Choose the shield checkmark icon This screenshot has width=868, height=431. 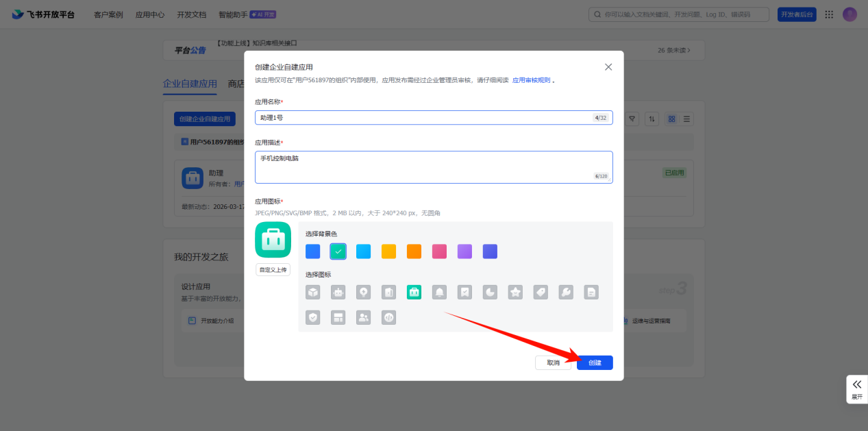(313, 318)
